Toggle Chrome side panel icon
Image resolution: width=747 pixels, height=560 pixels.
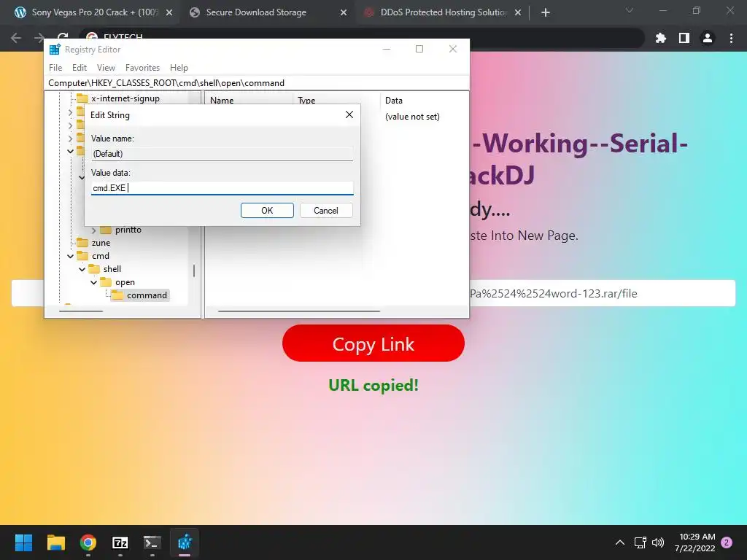tap(684, 38)
